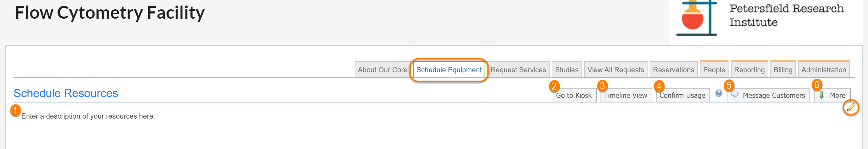The width and height of the screenshot is (868, 149).
Task: Switch to the Reservations tab
Action: [x=673, y=70]
